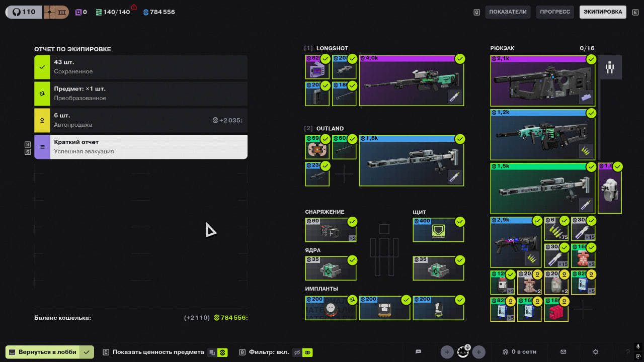Screen dimensions: 644x362
Task: Open the 0 в сети friends list
Action: click(x=519, y=352)
